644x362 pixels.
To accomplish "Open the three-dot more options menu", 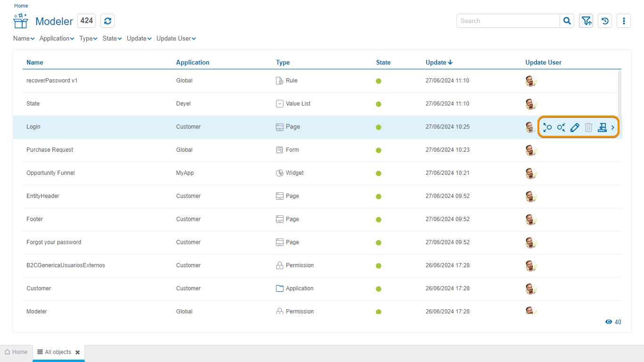I will click(624, 21).
